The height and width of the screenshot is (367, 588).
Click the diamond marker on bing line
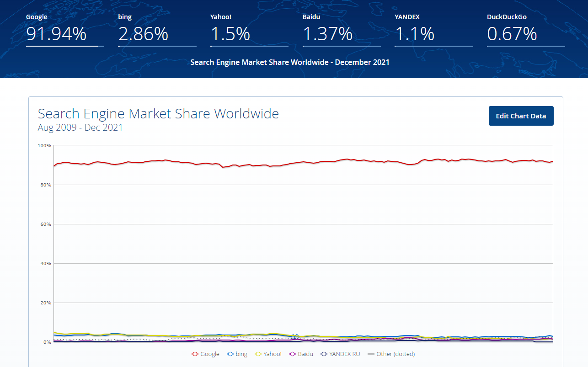coord(296,336)
